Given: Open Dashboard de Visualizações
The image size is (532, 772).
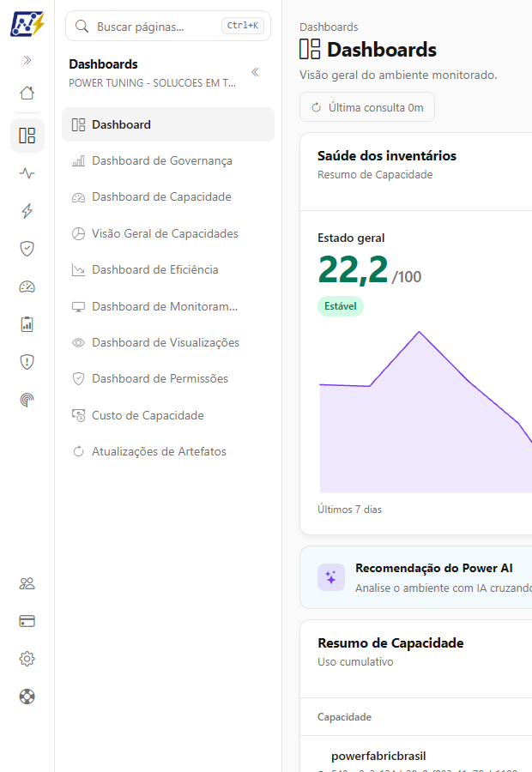Looking at the screenshot, I should (168, 342).
